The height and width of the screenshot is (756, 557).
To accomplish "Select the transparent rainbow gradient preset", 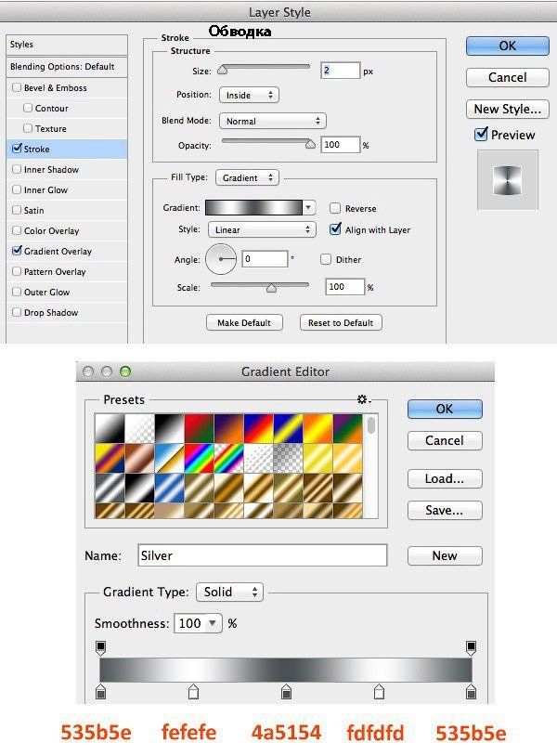I will click(x=229, y=458).
